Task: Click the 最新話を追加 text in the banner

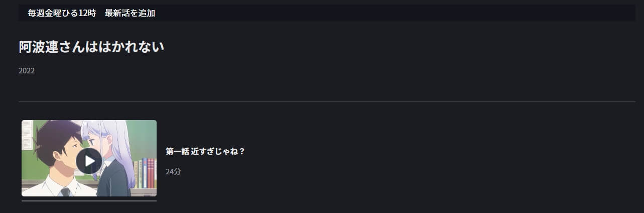Action: (130, 13)
